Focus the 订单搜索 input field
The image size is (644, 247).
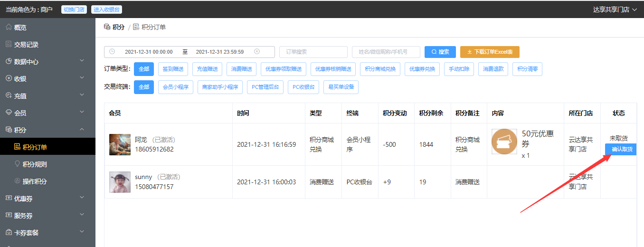point(313,52)
